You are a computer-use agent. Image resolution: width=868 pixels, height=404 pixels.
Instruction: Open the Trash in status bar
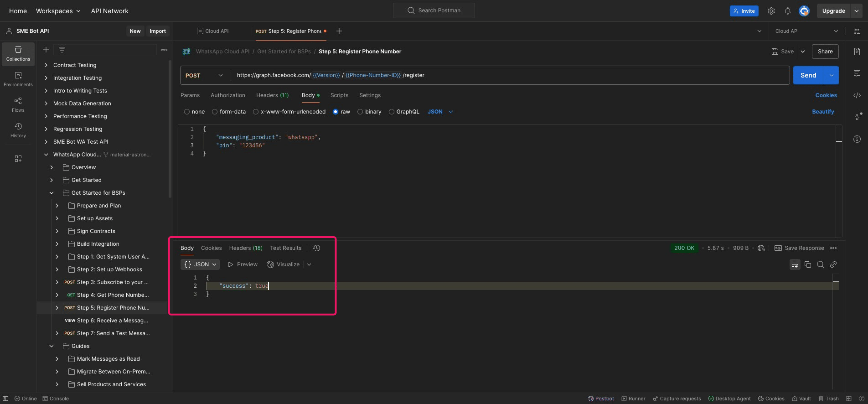(828, 399)
